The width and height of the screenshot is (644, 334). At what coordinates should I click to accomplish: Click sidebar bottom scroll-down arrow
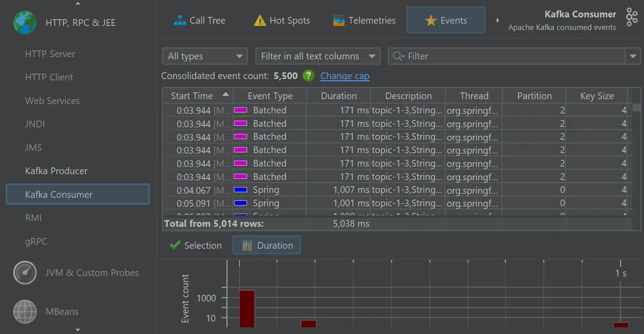78,330
